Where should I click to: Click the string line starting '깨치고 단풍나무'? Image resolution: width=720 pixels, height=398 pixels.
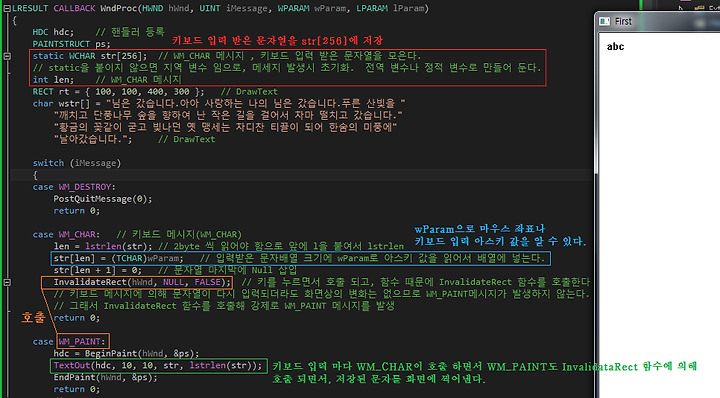[x=228, y=116]
